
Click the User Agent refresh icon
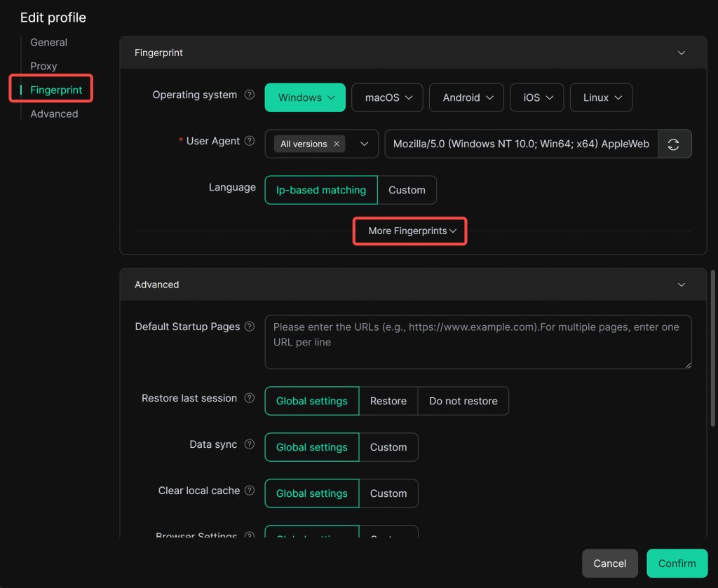point(674,144)
